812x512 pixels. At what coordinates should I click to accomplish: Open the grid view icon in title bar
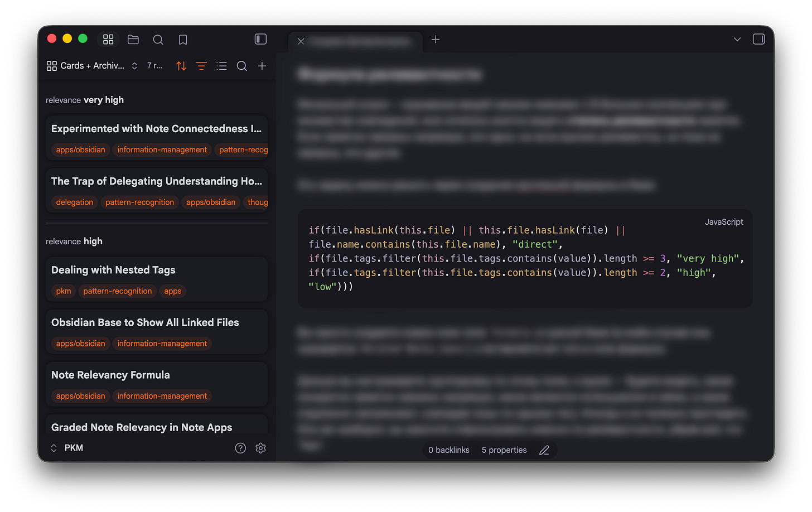pos(108,39)
